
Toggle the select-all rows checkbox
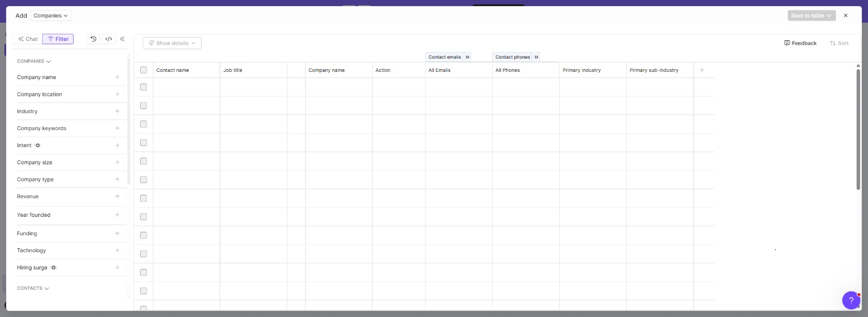[x=143, y=70]
